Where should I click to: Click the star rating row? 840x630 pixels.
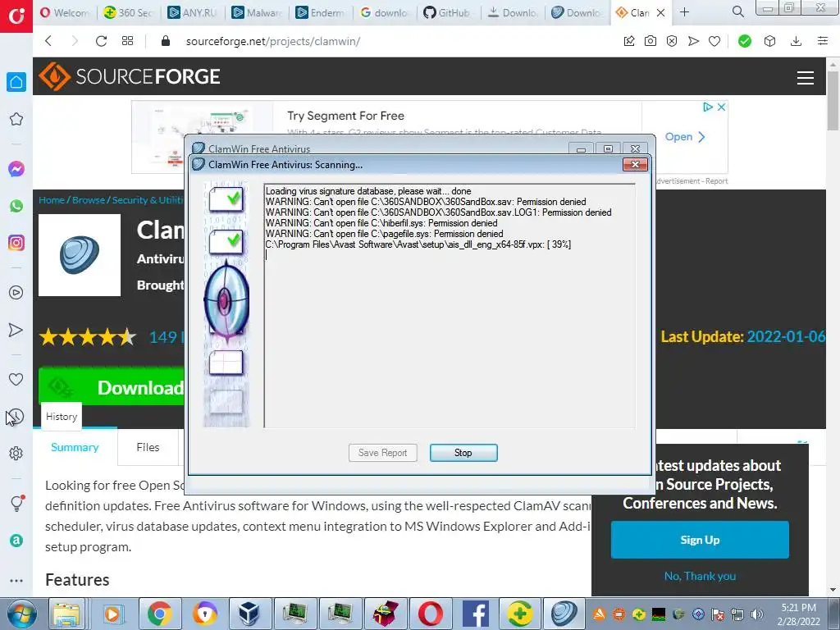[x=87, y=337]
